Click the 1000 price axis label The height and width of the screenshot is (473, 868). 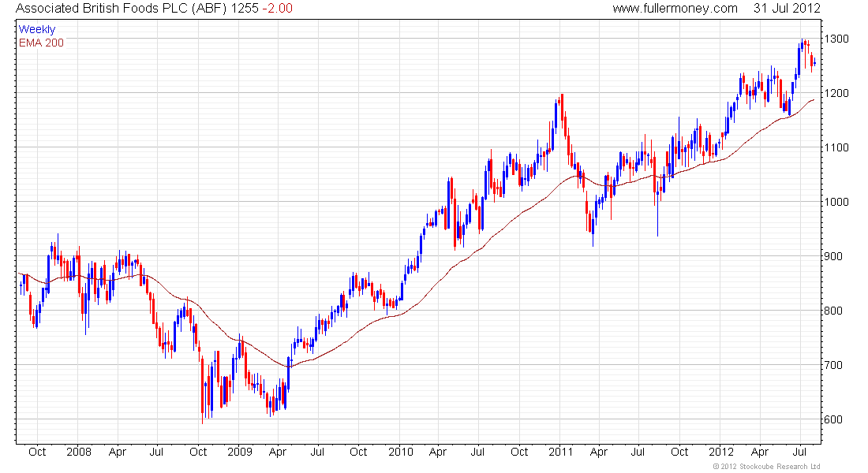click(x=836, y=202)
